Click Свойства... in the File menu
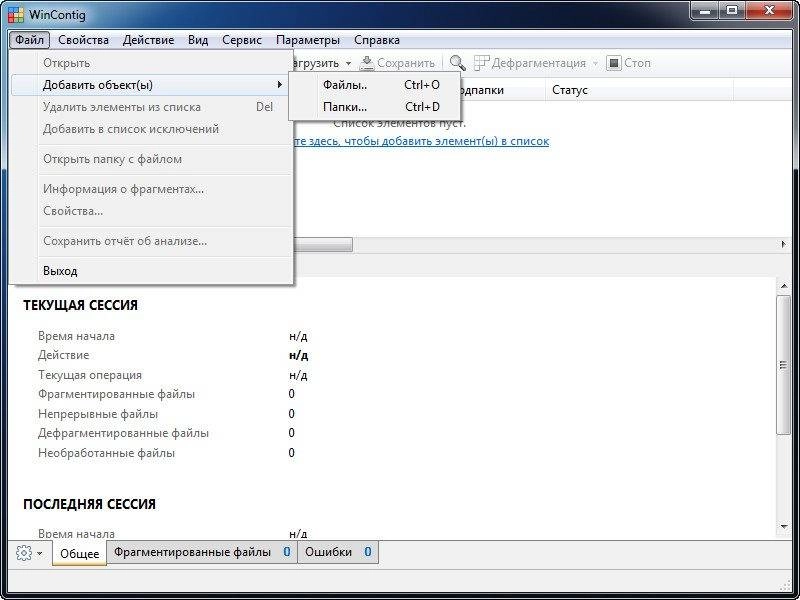Screen dimensions: 800x600 (x=152, y=211)
